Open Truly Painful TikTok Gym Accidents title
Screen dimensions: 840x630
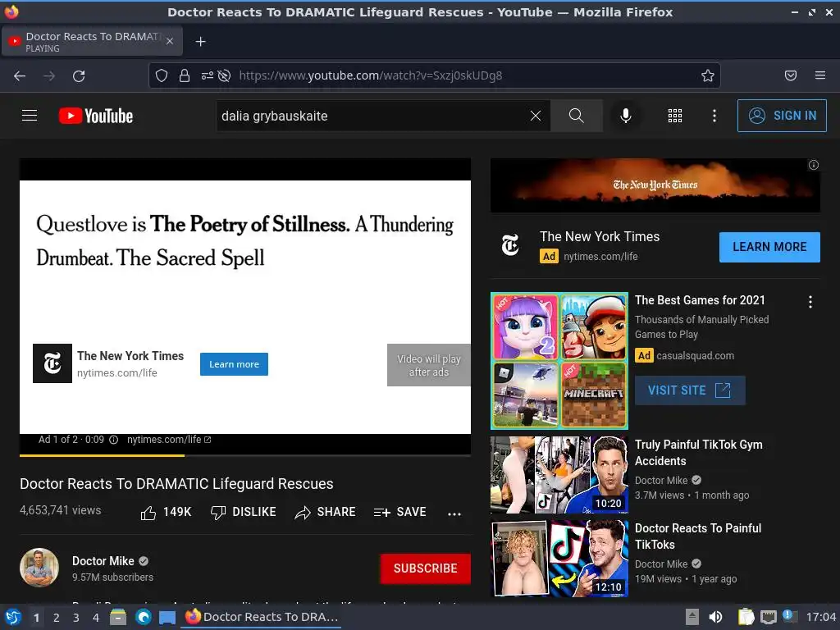[699, 453]
